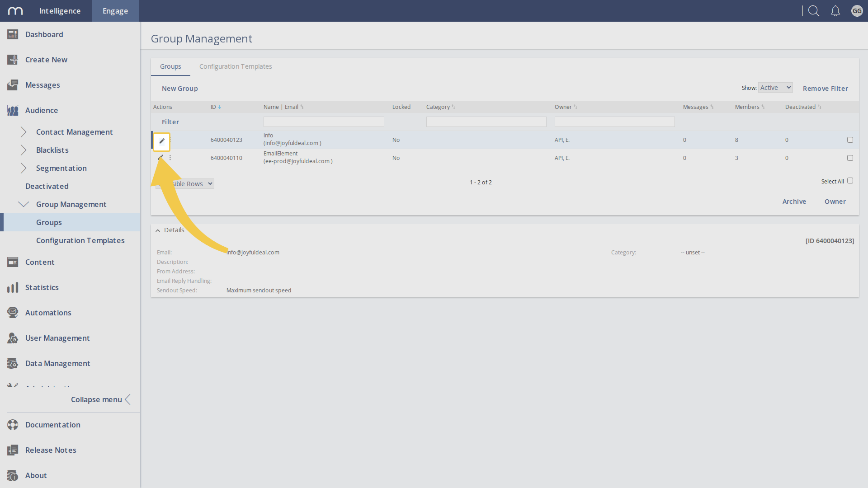Click the Collapse menu control
Viewport: 868px width, 488px height.
[x=101, y=399]
